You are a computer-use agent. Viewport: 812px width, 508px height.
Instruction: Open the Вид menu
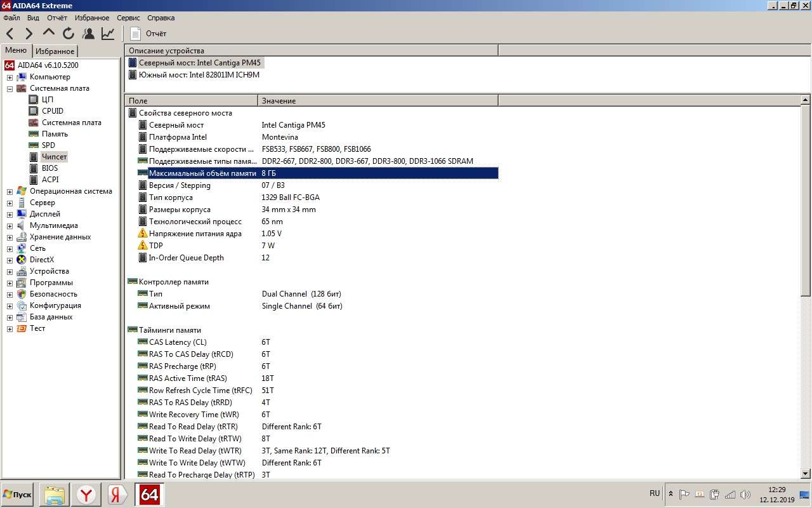click(x=33, y=18)
